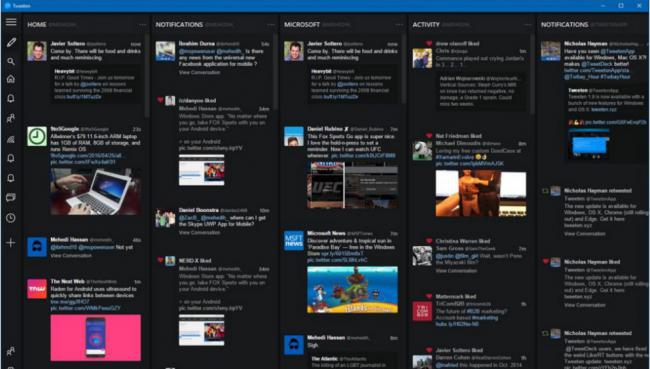Viewport: 650px width, 369px height.
Task: Open the laptop photo in 9to5Google tweet
Action: (x=96, y=191)
